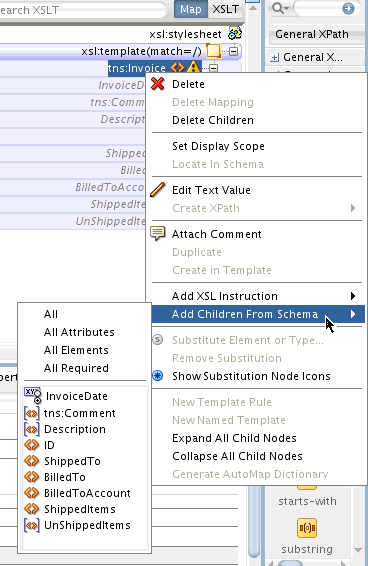Collapse the tns:Invoice node
The image size is (368, 566).
pos(214,68)
